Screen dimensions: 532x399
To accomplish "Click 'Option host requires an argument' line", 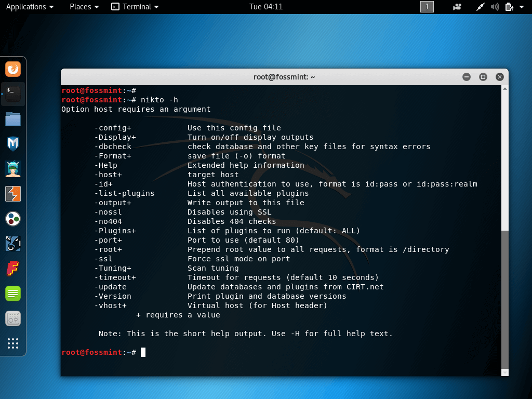I will point(136,109).
